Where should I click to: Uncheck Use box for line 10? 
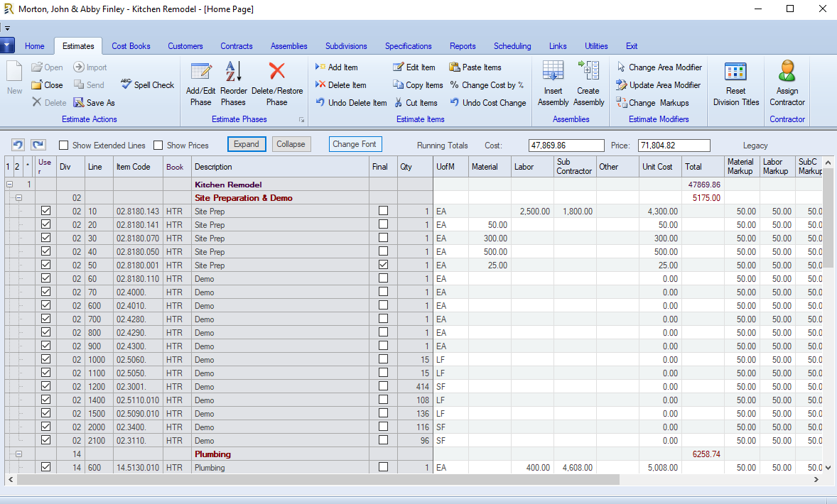[x=46, y=211]
